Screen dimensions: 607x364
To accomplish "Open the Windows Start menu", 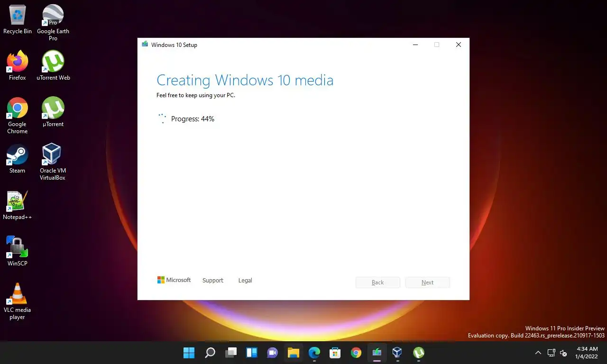I will point(189,353).
